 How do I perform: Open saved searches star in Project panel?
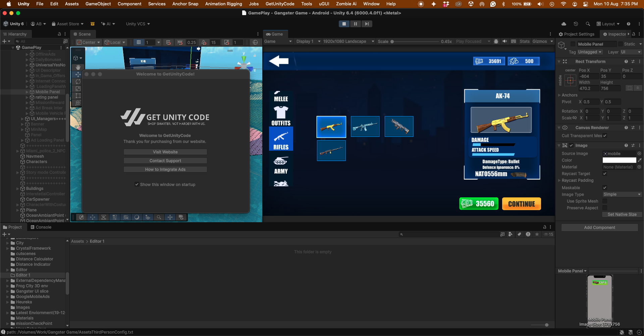537,234
